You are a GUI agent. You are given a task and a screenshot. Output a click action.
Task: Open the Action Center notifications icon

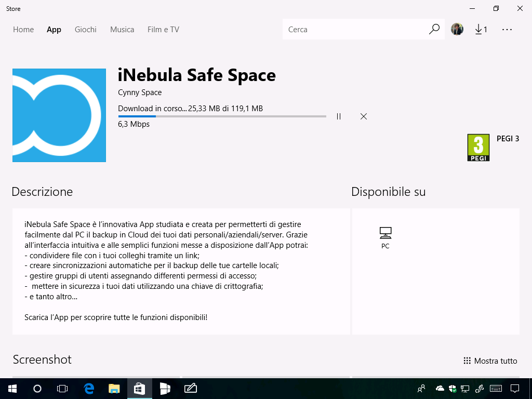pos(515,389)
